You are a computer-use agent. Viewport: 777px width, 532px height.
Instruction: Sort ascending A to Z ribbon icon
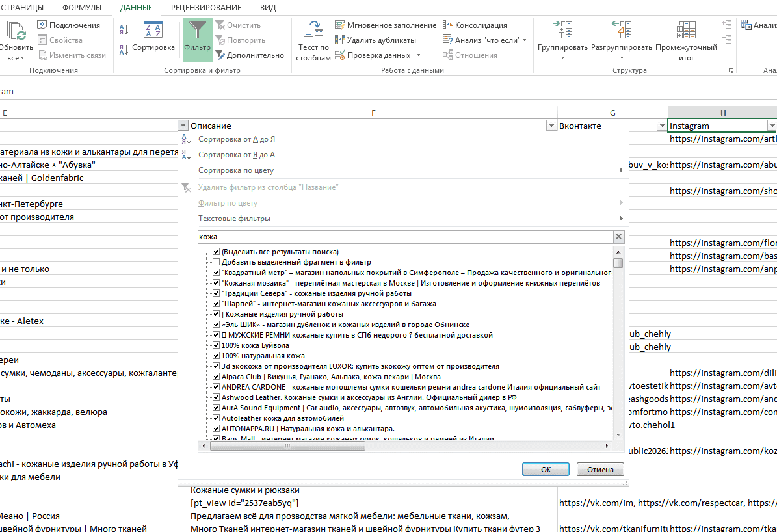[x=124, y=30]
